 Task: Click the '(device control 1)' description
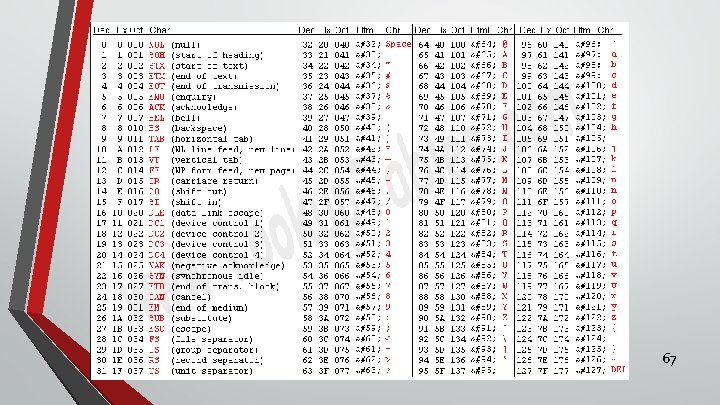point(217,223)
